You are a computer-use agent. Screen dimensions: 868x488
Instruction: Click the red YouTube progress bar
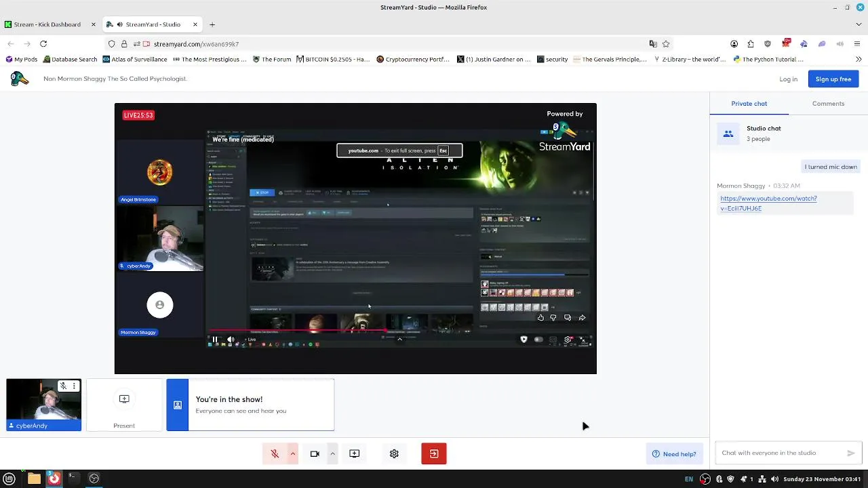(297, 331)
